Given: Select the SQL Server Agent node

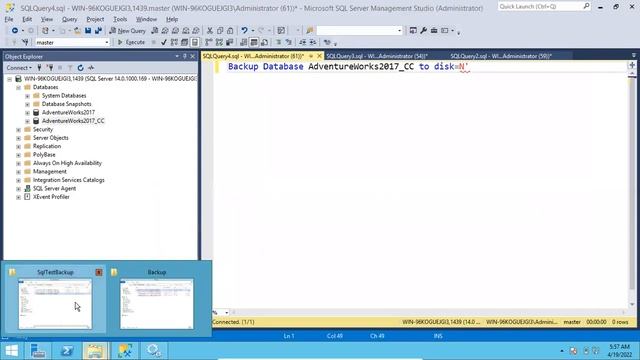Looking at the screenshot, I should point(54,189).
